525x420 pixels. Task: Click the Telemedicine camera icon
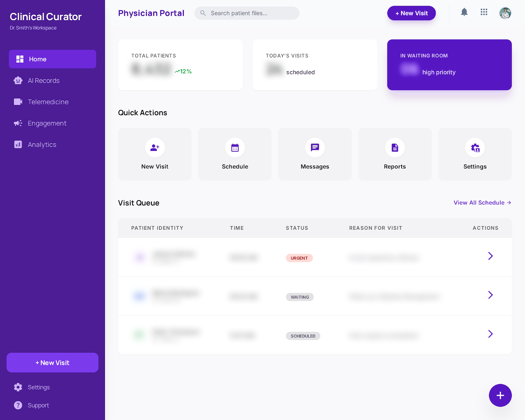[18, 102]
